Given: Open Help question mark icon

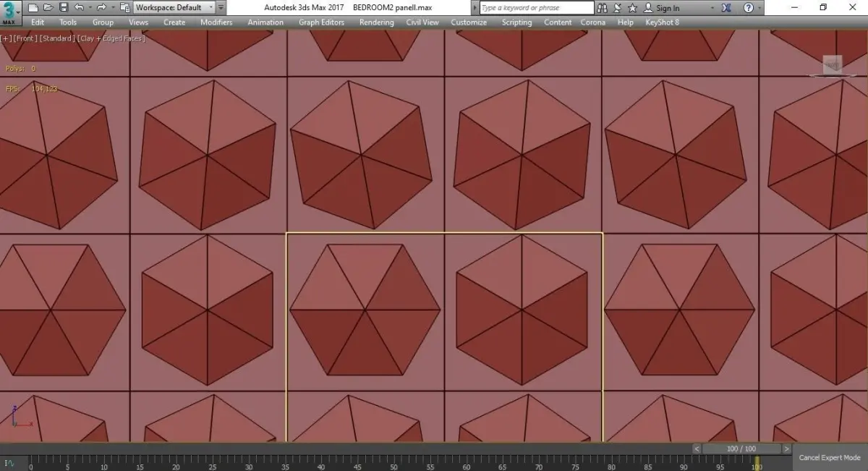Looking at the screenshot, I should click(x=748, y=8).
